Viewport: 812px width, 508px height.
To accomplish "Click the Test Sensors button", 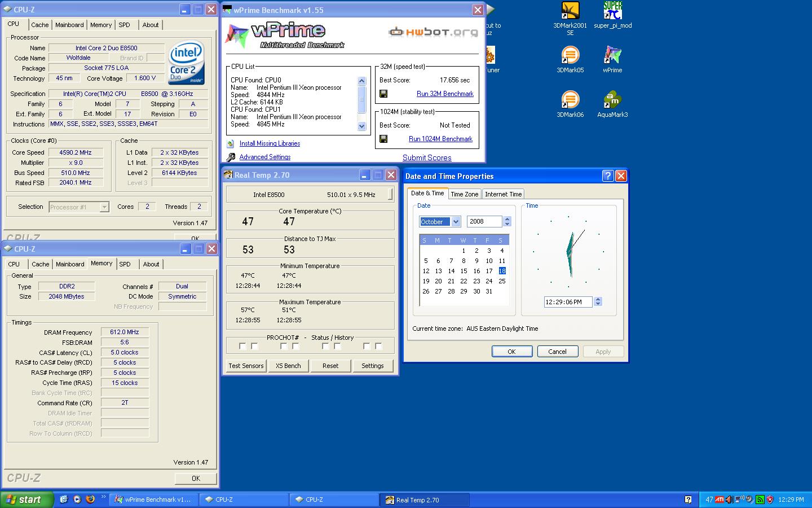I will click(x=246, y=366).
